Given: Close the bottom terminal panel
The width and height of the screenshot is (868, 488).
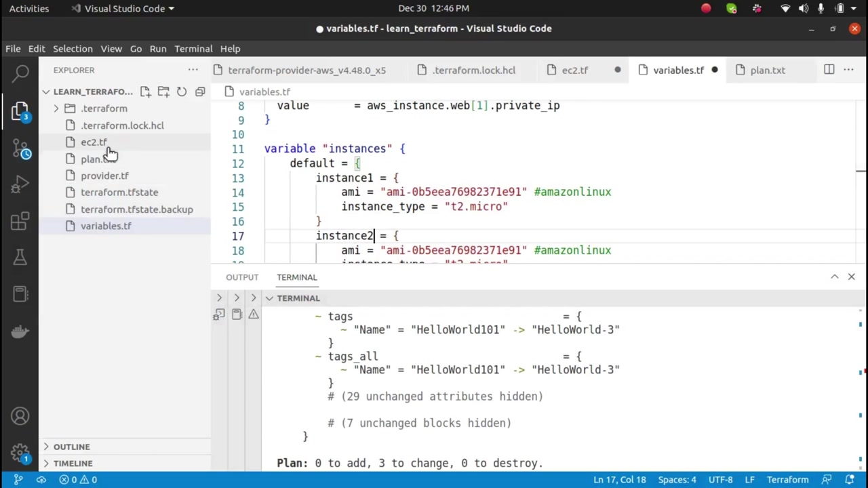Looking at the screenshot, I should point(852,277).
